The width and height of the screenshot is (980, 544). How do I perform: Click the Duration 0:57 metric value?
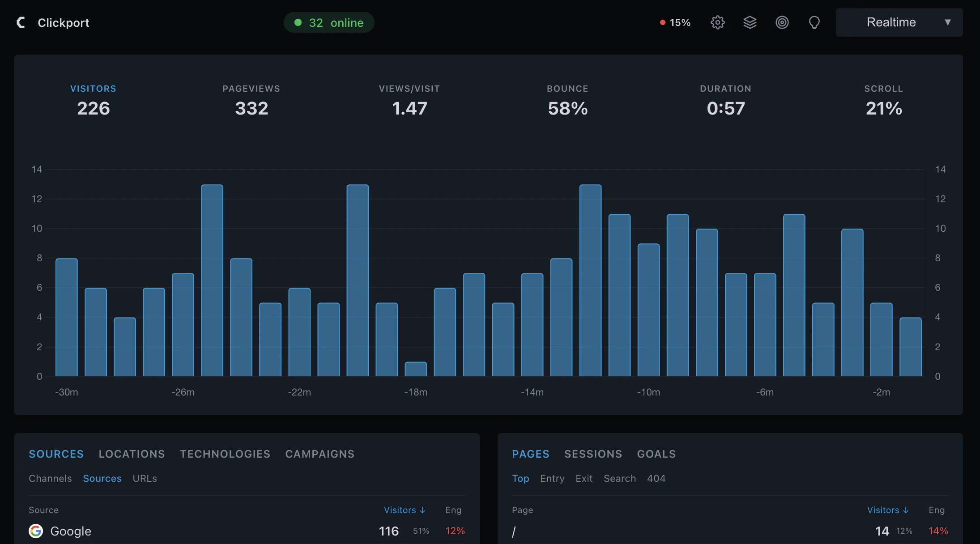(725, 108)
